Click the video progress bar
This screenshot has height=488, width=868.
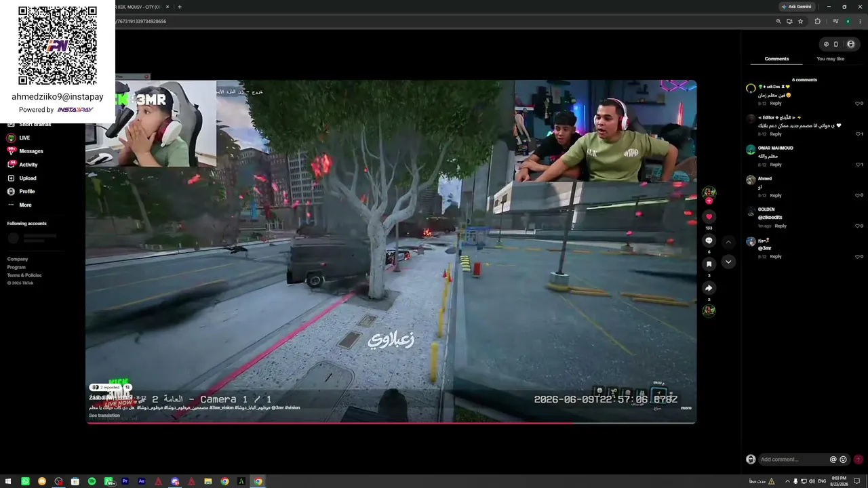click(391, 423)
